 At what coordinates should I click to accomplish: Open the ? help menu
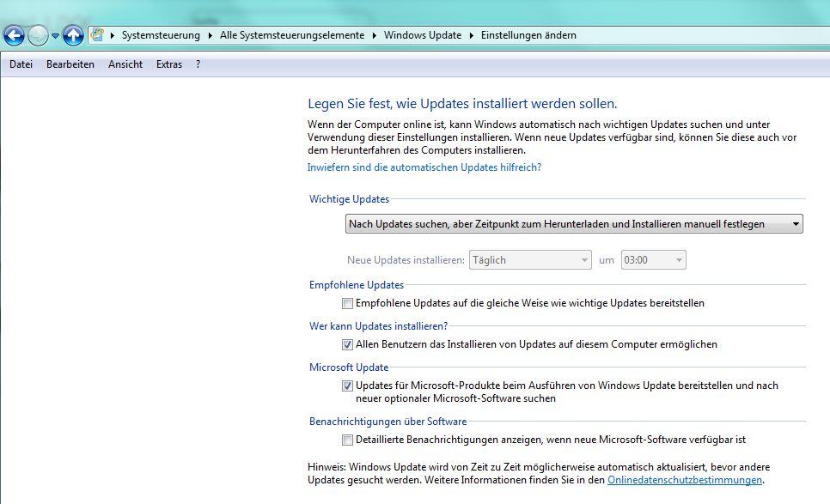[x=198, y=64]
